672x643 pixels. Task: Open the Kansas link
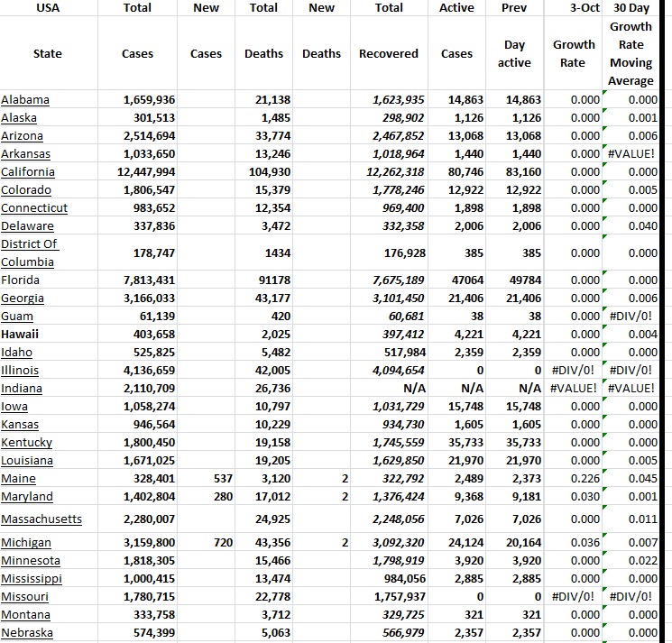coord(20,424)
